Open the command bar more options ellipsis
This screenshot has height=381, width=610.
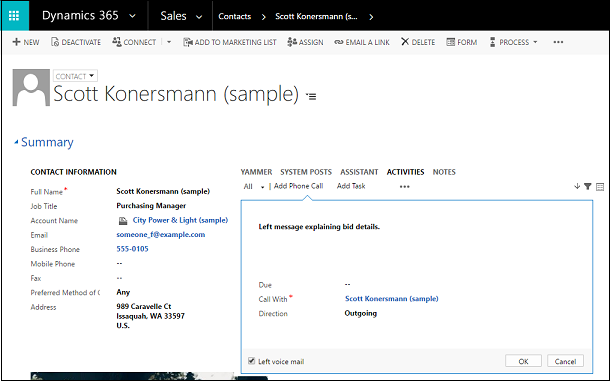coord(558,42)
